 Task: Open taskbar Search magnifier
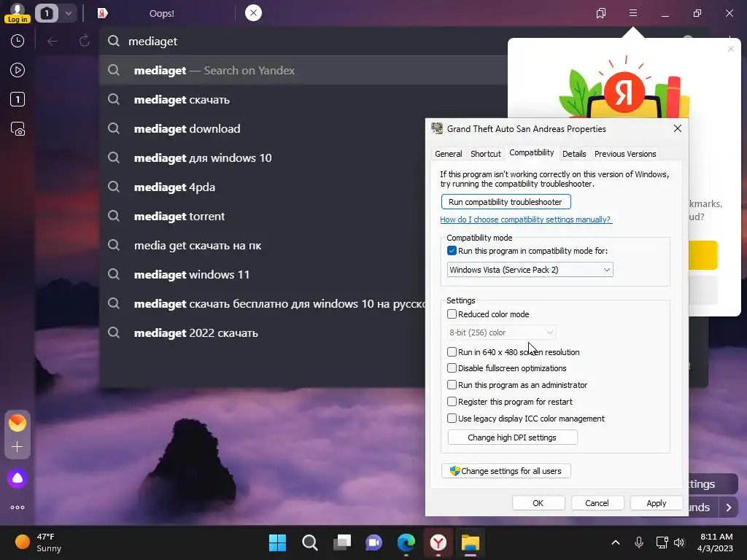pos(309,542)
